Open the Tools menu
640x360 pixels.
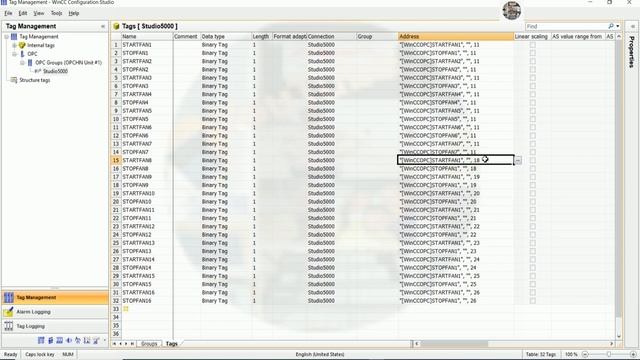coord(56,13)
